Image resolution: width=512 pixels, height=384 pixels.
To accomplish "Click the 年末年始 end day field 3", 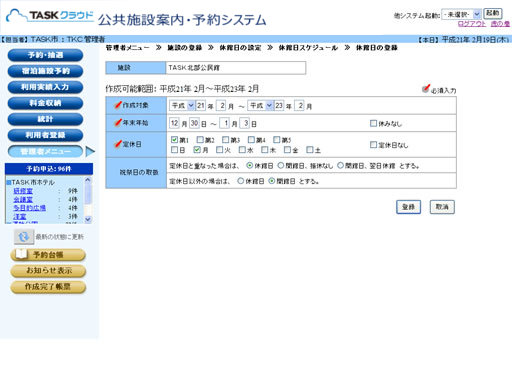I will [x=245, y=123].
